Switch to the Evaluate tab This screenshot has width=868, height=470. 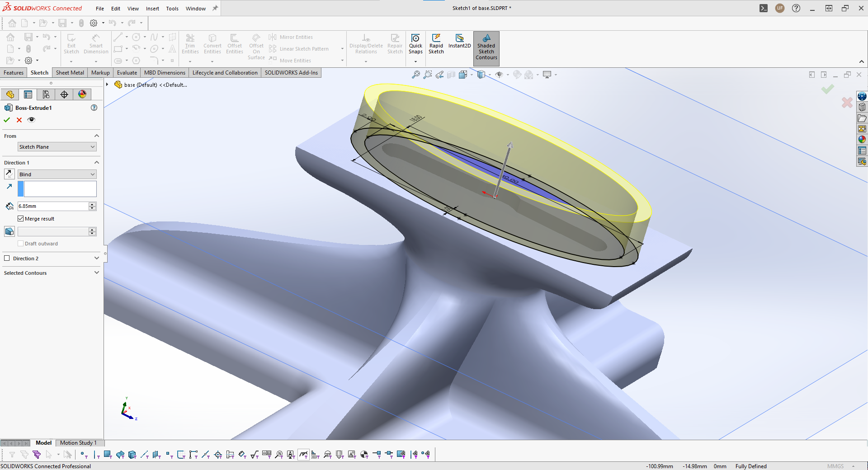[127, 73]
